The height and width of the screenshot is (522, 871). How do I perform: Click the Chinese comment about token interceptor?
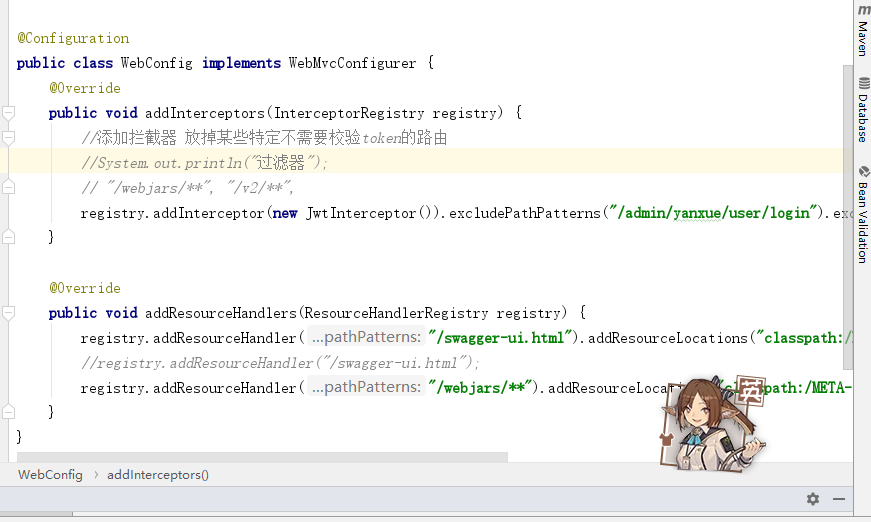(x=264, y=138)
